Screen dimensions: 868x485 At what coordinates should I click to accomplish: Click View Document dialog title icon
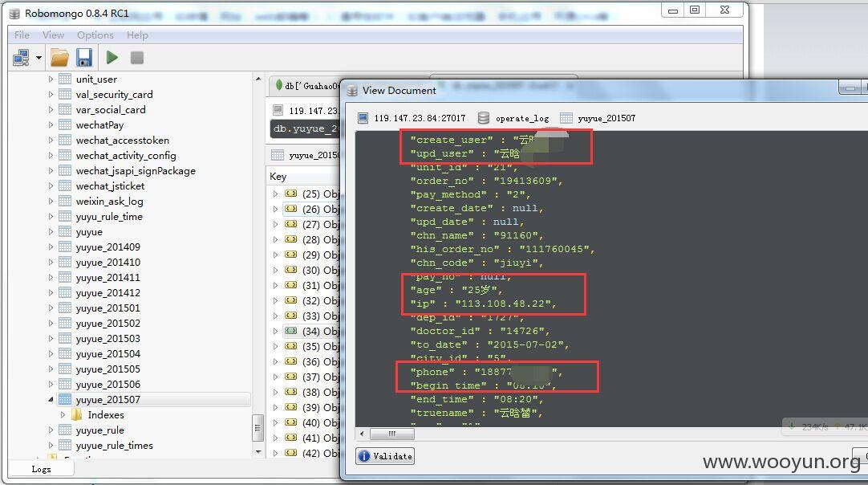[x=352, y=91]
